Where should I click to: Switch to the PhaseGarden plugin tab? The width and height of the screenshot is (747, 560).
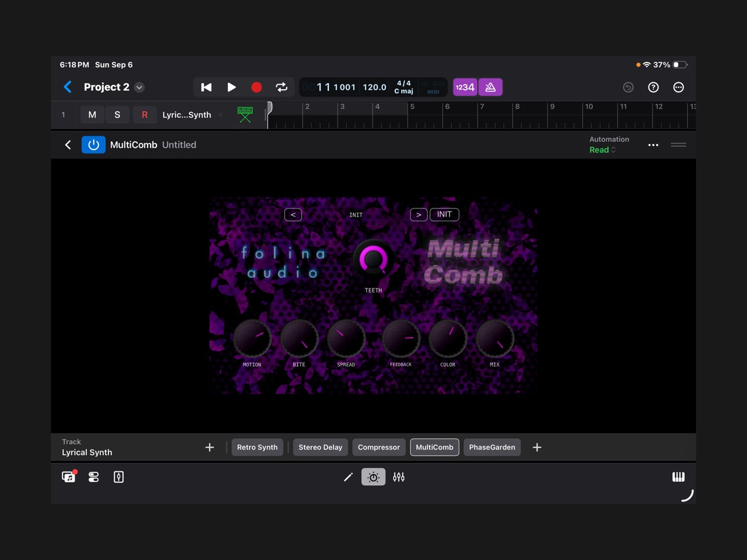(x=492, y=448)
